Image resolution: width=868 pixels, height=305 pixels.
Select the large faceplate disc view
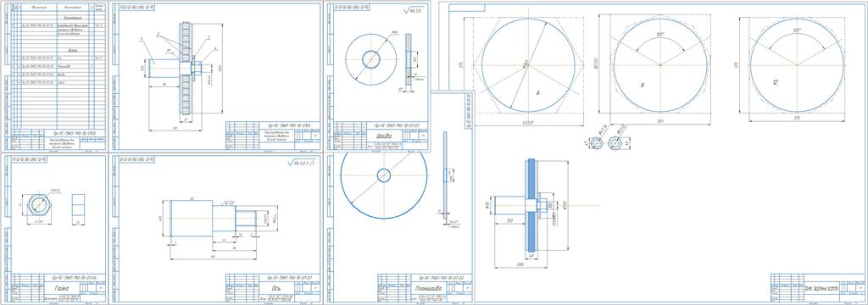pyautogui.click(x=383, y=175)
